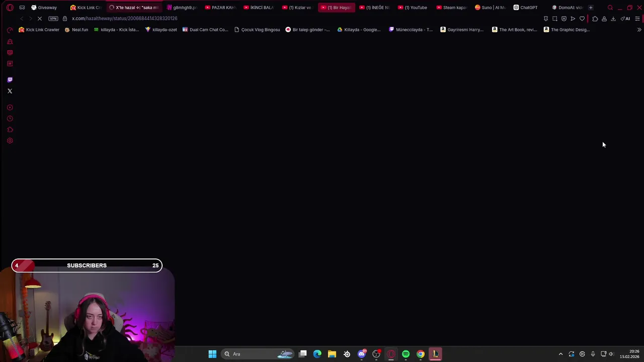Click the taskbar search box labeled Ara
Screen dimensions: 644x362
pos(258,354)
